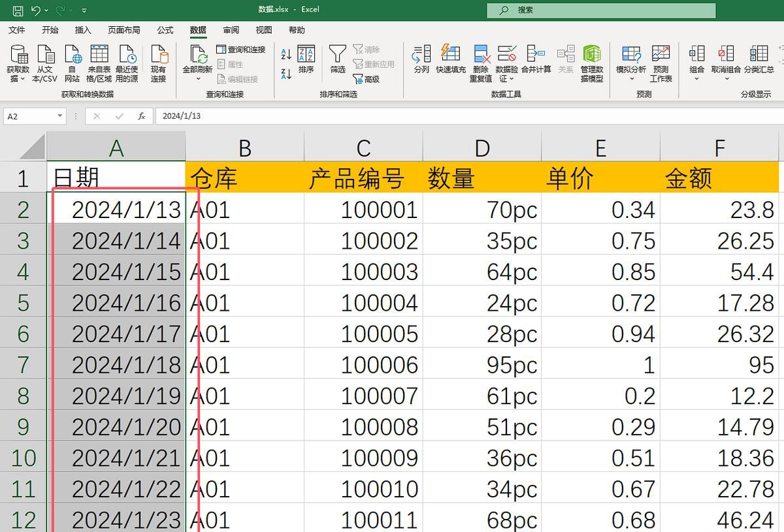784x532 pixels.
Task: Expand the 全部刷新 dropdown arrow
Action: click(x=198, y=78)
